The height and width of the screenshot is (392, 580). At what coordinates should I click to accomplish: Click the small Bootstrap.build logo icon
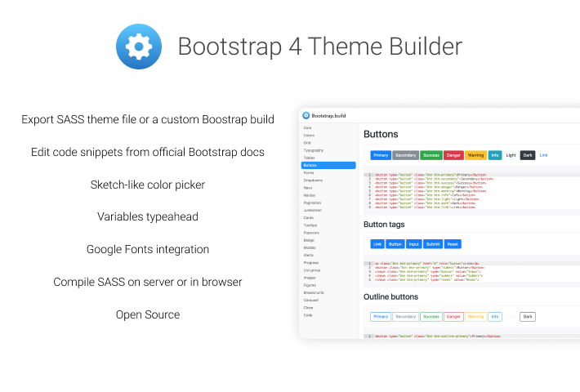pyautogui.click(x=306, y=115)
